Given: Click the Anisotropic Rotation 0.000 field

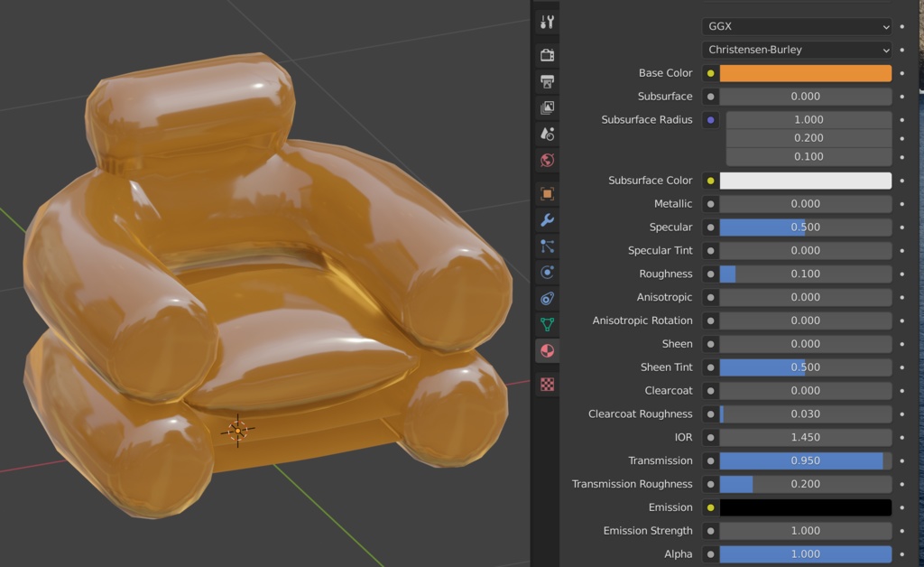Looking at the screenshot, I should (x=806, y=321).
